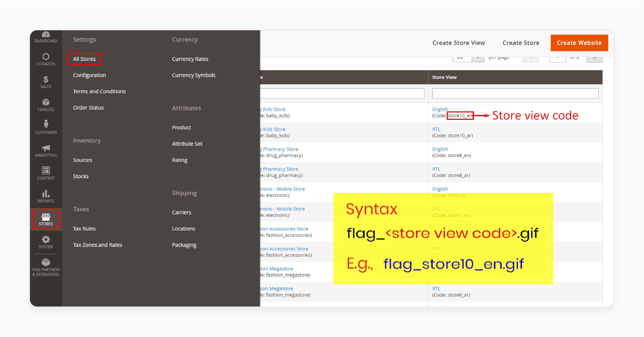Open English view with code store8_en
The height and width of the screenshot is (337, 644).
[440, 149]
